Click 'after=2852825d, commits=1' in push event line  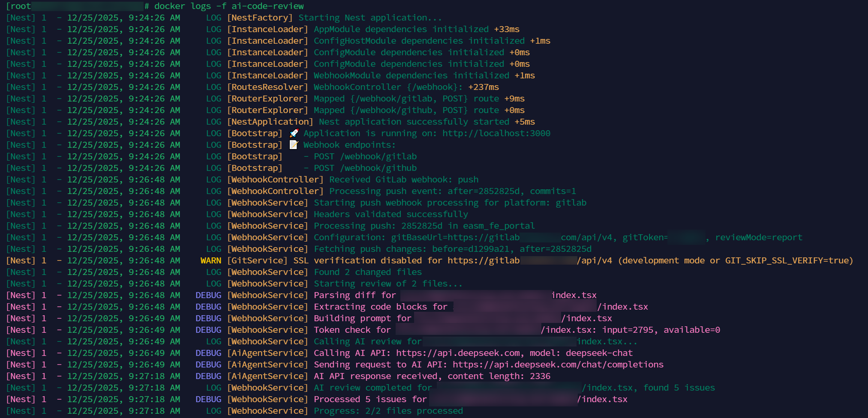click(x=512, y=191)
